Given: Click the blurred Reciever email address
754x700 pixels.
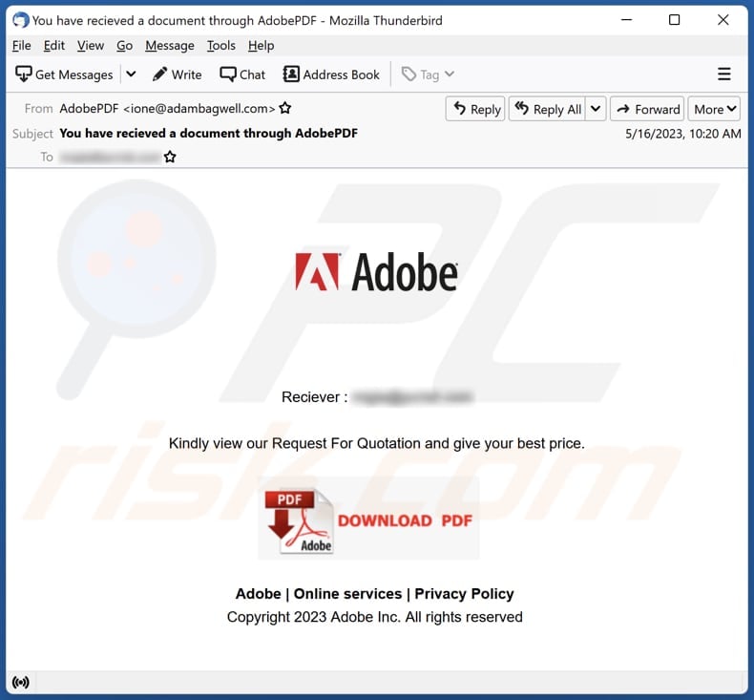Looking at the screenshot, I should pos(413,397).
